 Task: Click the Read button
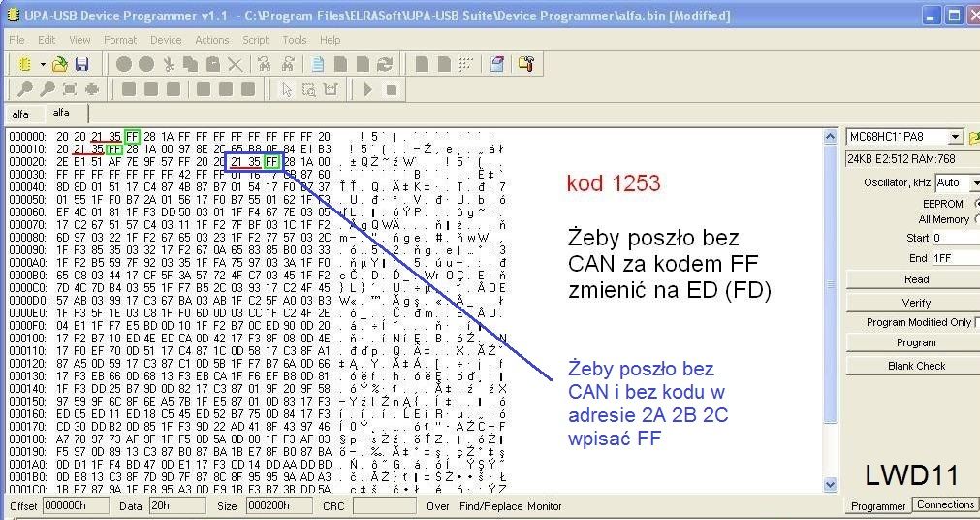click(x=916, y=279)
